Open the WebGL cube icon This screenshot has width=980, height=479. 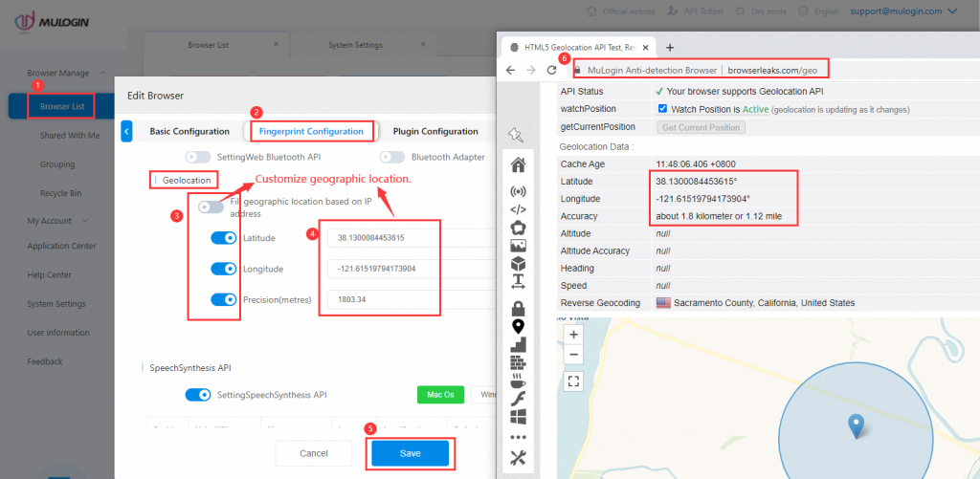click(x=518, y=263)
